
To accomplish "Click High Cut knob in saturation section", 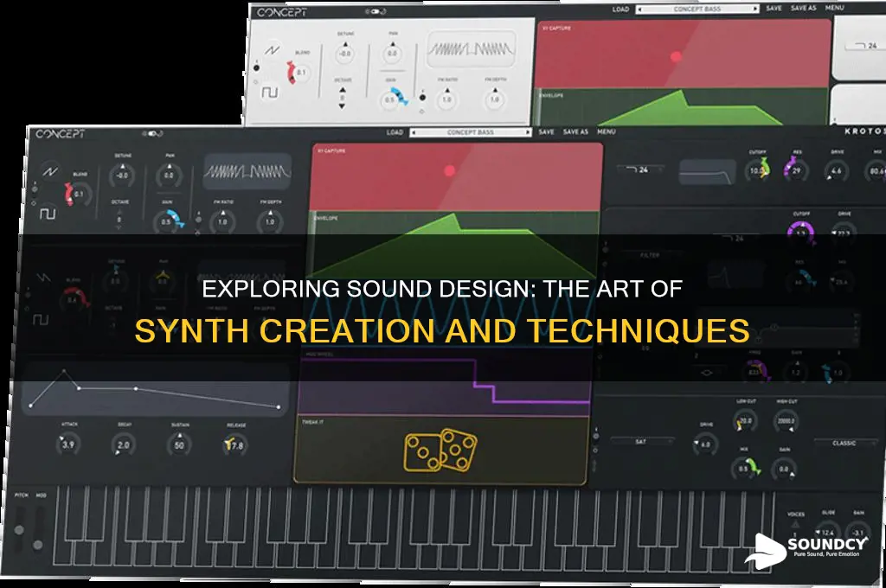I will pyautogui.click(x=786, y=421).
